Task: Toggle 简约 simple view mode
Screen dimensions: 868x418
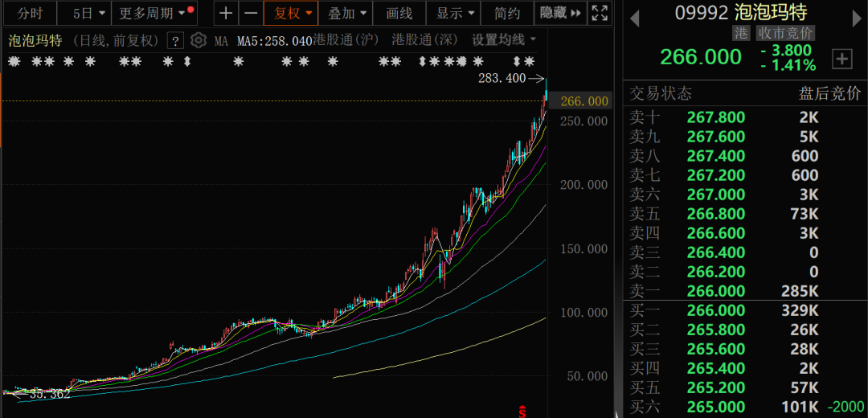Action: (x=507, y=13)
